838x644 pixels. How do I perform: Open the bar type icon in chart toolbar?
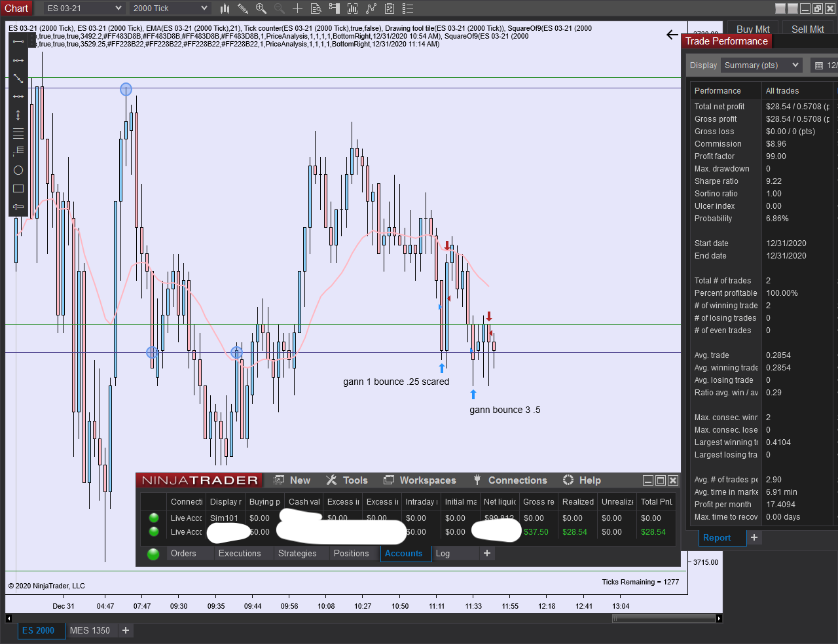(x=225, y=9)
